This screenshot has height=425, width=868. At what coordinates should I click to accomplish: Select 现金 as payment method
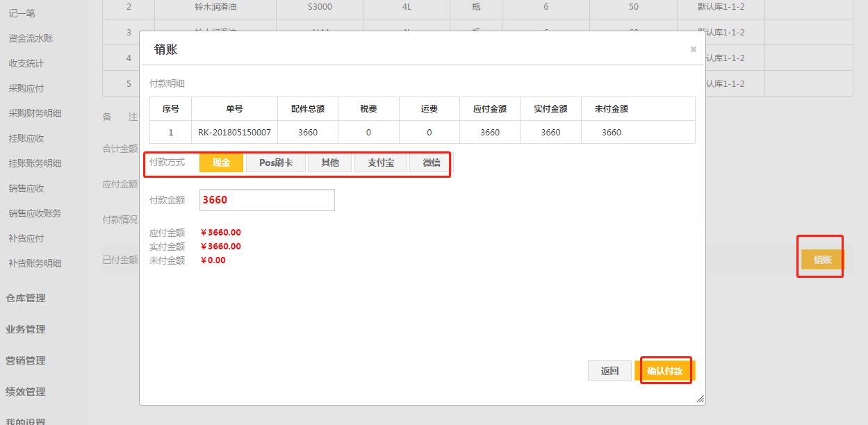221,162
